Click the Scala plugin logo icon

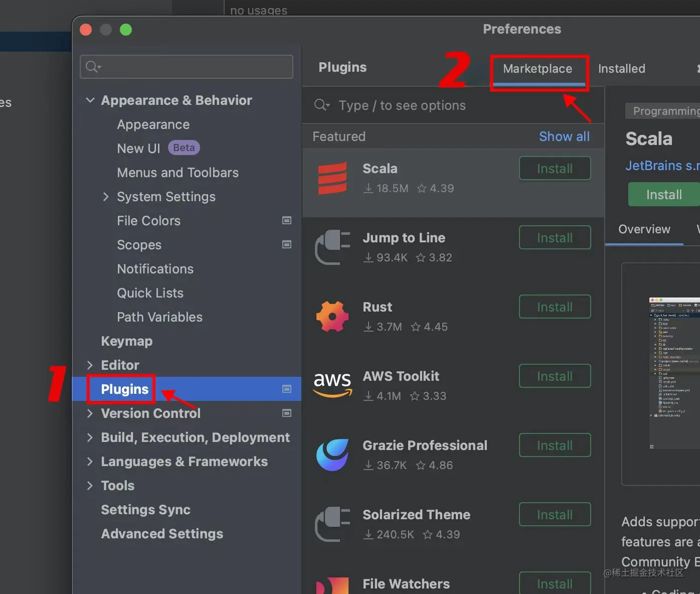332,178
